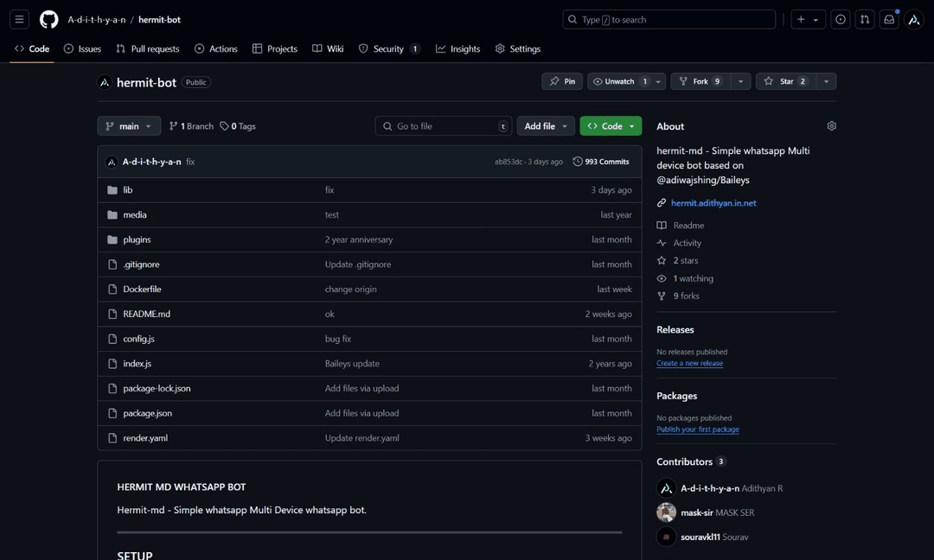Click A-d-i-t-h-y-a-n contributor avatar
The width and height of the screenshot is (934, 560).
[x=666, y=488]
